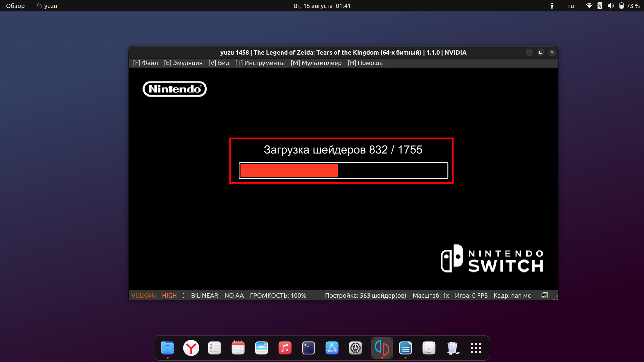Open the file manager from dock
Image resolution: width=644 pixels, height=362 pixels.
click(168, 348)
